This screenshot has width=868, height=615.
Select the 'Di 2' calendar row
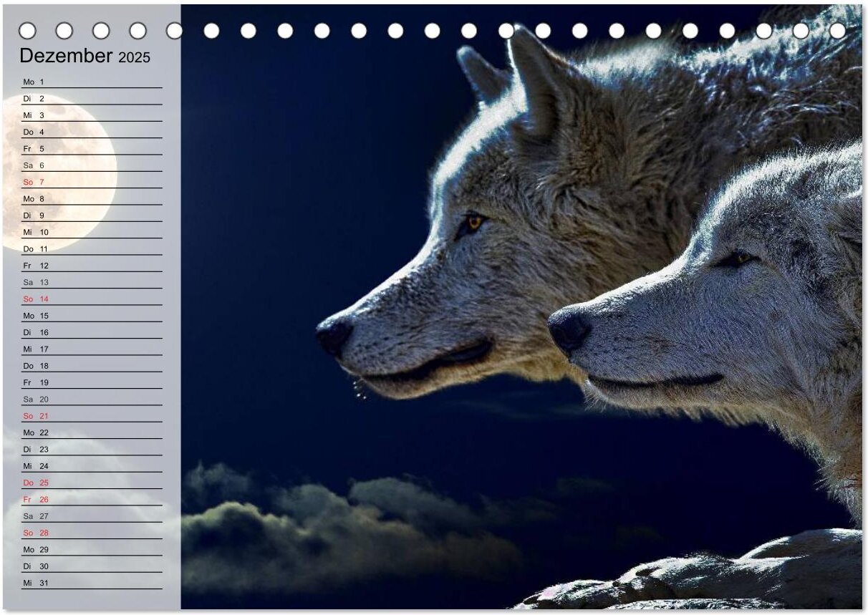coord(92,98)
